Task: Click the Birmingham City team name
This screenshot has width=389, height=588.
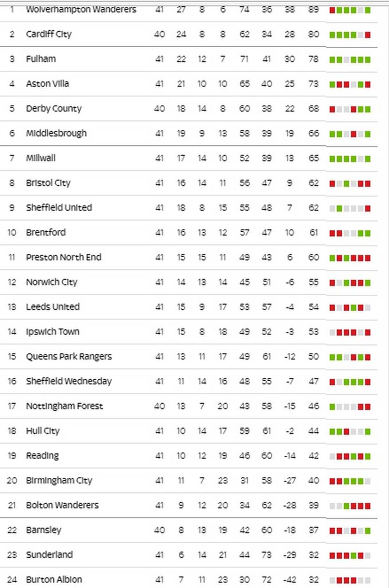Action: coord(59,481)
